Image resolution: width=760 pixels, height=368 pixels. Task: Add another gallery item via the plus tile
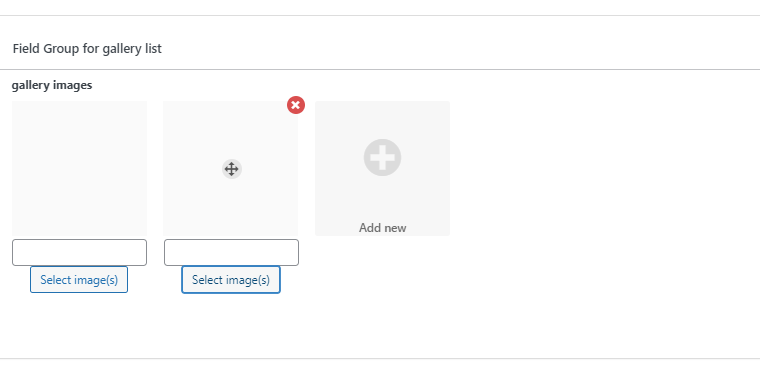coord(382,168)
